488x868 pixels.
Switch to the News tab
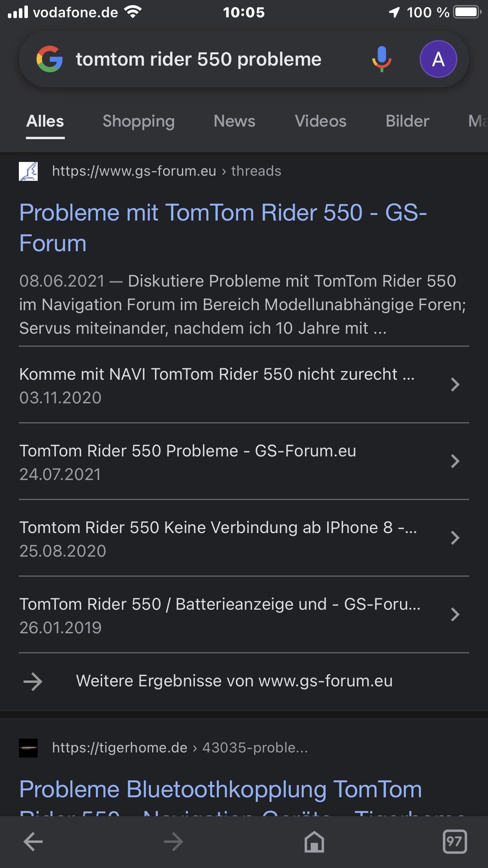pyautogui.click(x=234, y=121)
